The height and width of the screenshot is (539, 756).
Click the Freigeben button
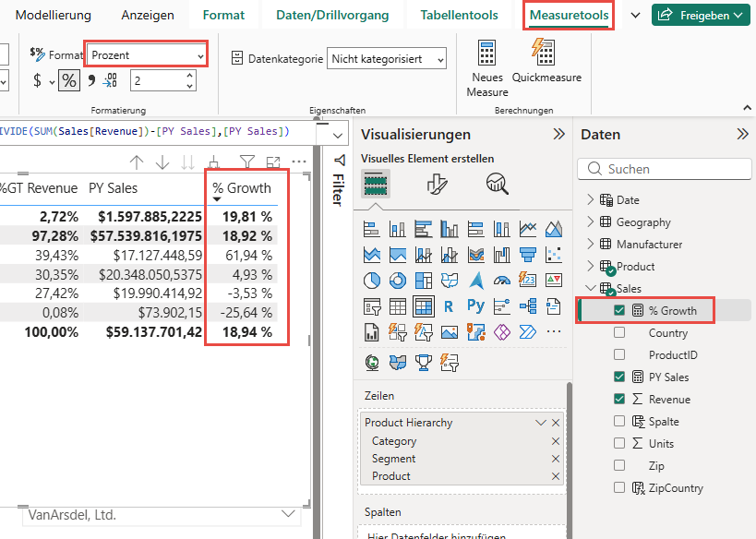[x=701, y=15]
